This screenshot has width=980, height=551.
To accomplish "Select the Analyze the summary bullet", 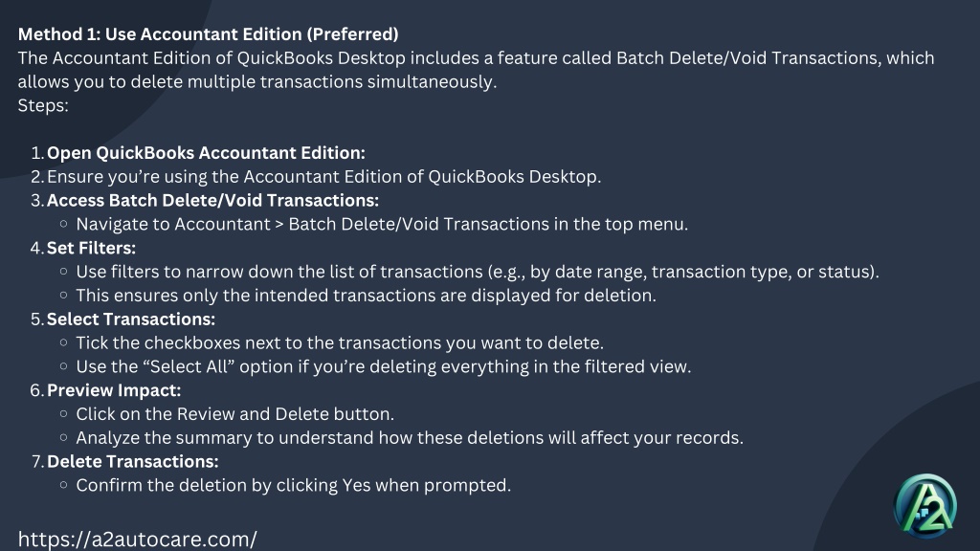I will 410,438.
